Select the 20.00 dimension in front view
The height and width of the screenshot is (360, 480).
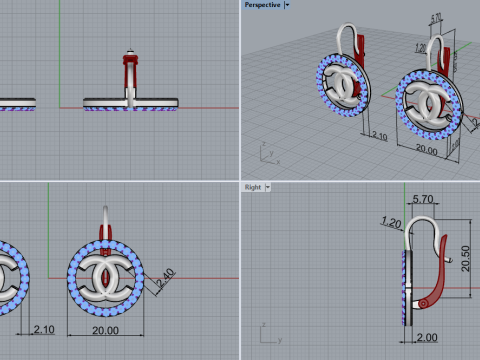pos(105,330)
